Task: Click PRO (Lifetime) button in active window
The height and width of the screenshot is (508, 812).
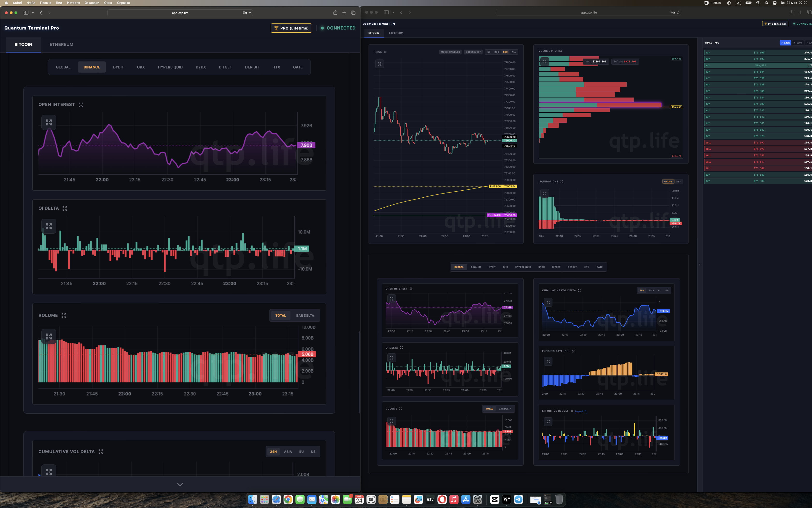Action: click(291, 28)
